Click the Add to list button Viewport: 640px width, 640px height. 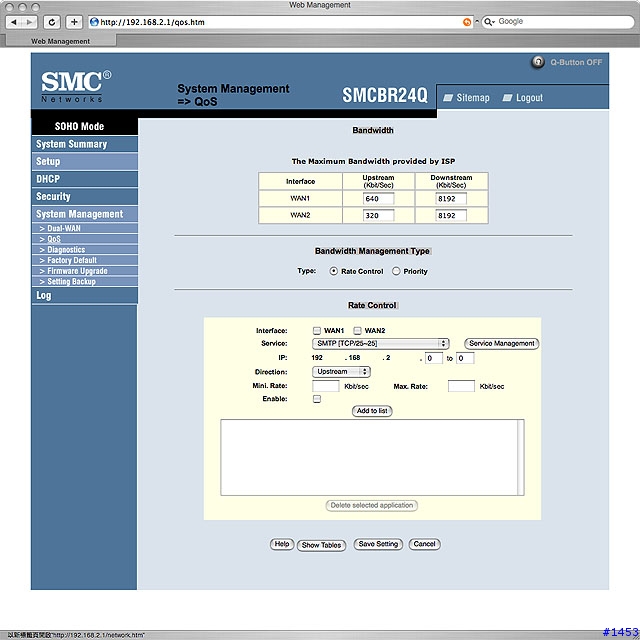372,411
